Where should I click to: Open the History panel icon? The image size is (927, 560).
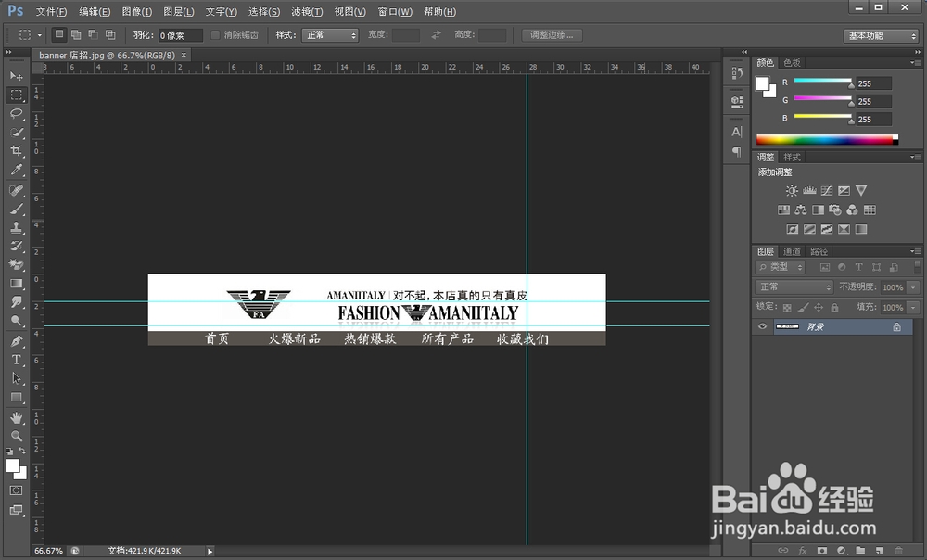[x=737, y=72]
